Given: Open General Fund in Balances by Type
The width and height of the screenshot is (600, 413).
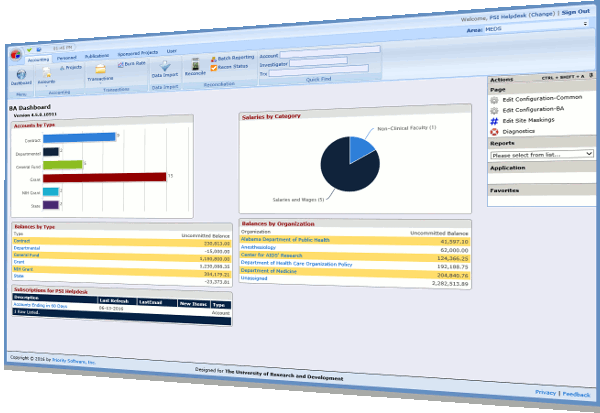Looking at the screenshot, I should point(26,255).
